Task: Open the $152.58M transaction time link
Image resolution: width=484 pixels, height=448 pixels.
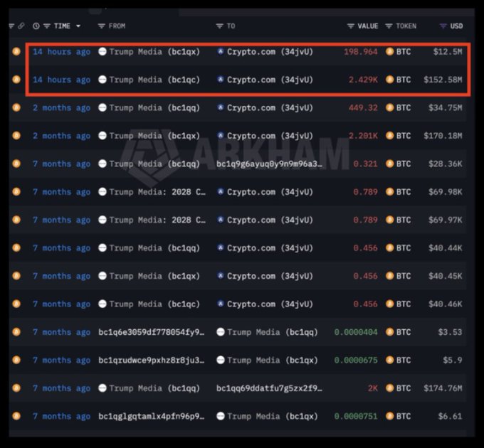Action: 62,80
